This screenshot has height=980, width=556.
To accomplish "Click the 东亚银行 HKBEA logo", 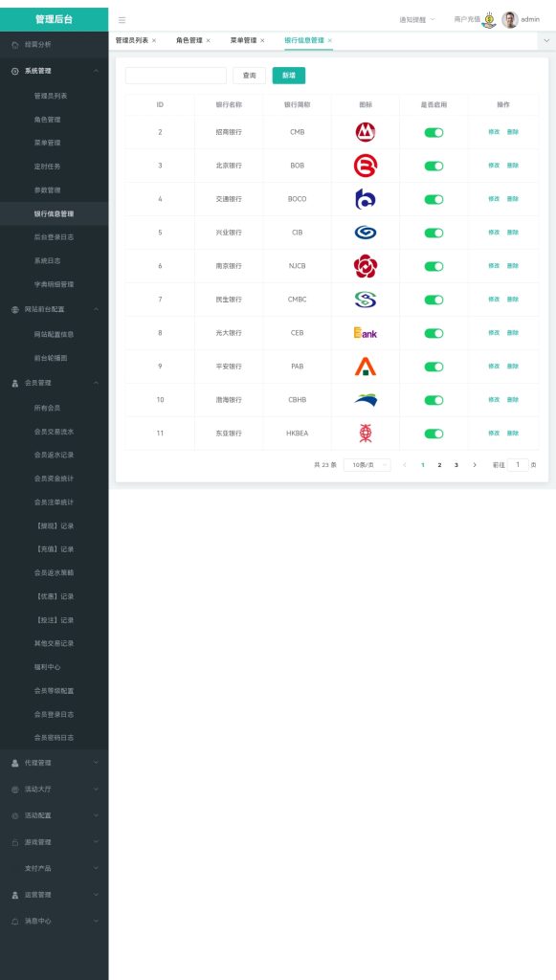I will 366,434.
